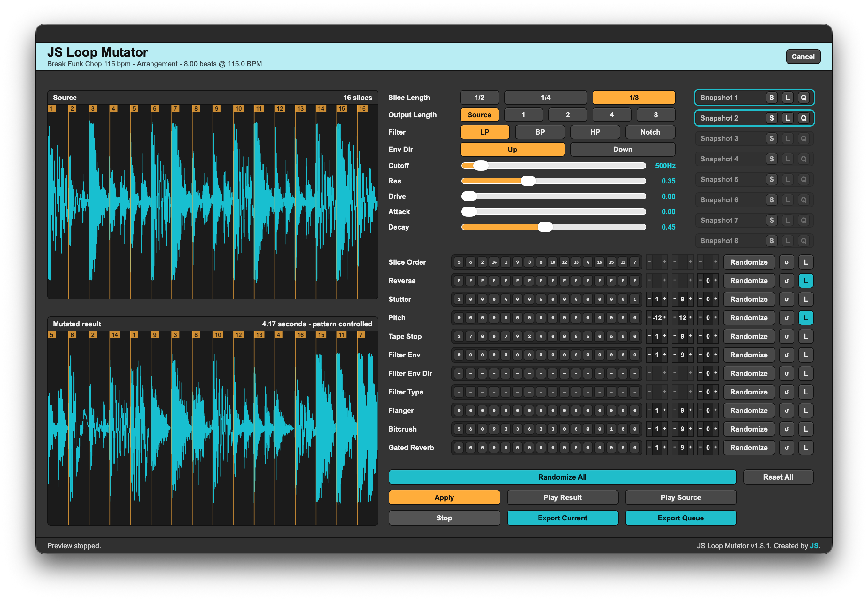868x601 pixels.
Task: Switch Filter to BP mode
Action: [540, 132]
